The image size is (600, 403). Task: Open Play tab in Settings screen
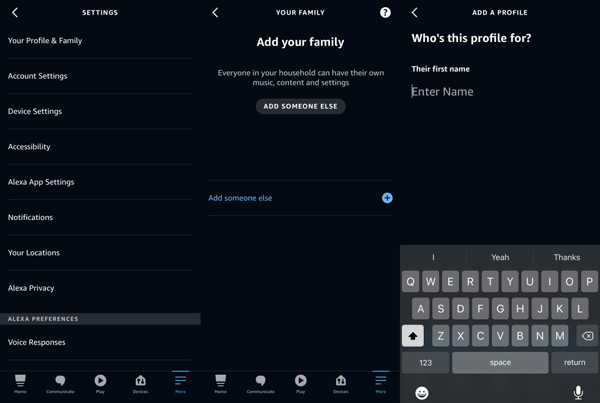tap(100, 383)
